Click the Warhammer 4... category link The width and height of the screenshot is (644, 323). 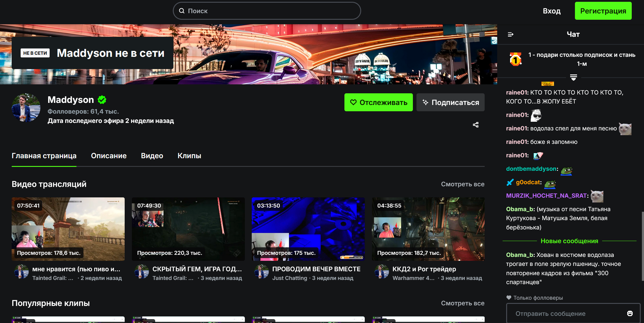coord(413,278)
